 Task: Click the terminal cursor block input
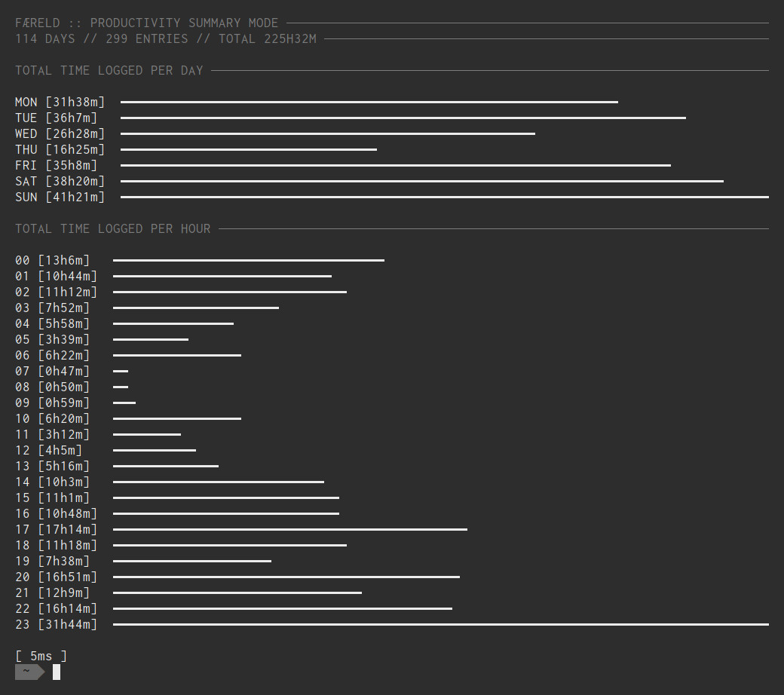57,672
